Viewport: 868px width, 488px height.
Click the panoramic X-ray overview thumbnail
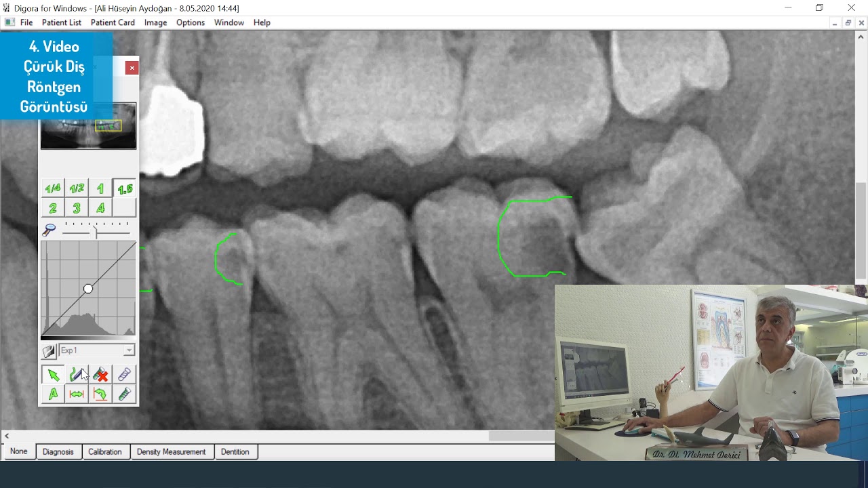[x=88, y=125]
